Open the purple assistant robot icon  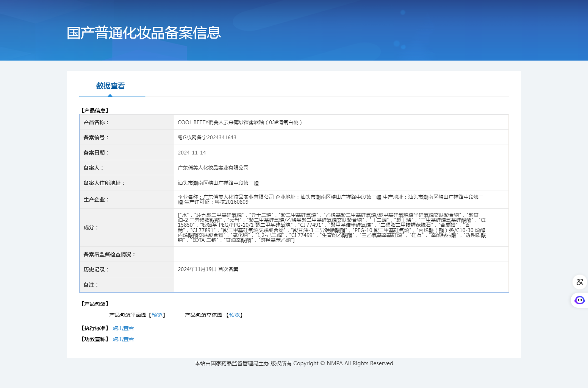579,300
